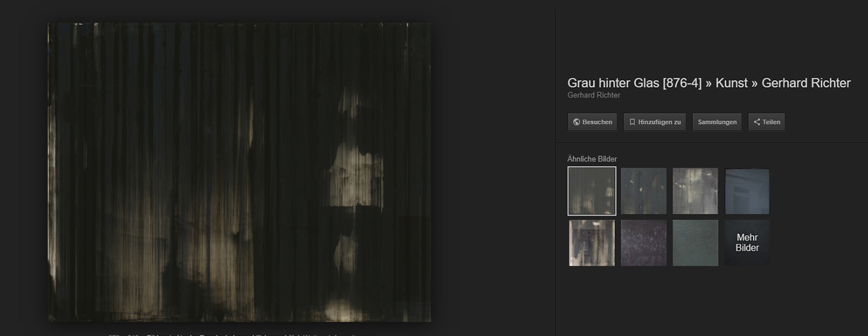Open the large Richter painting preview
The height and width of the screenshot is (336, 868).
[239, 172]
